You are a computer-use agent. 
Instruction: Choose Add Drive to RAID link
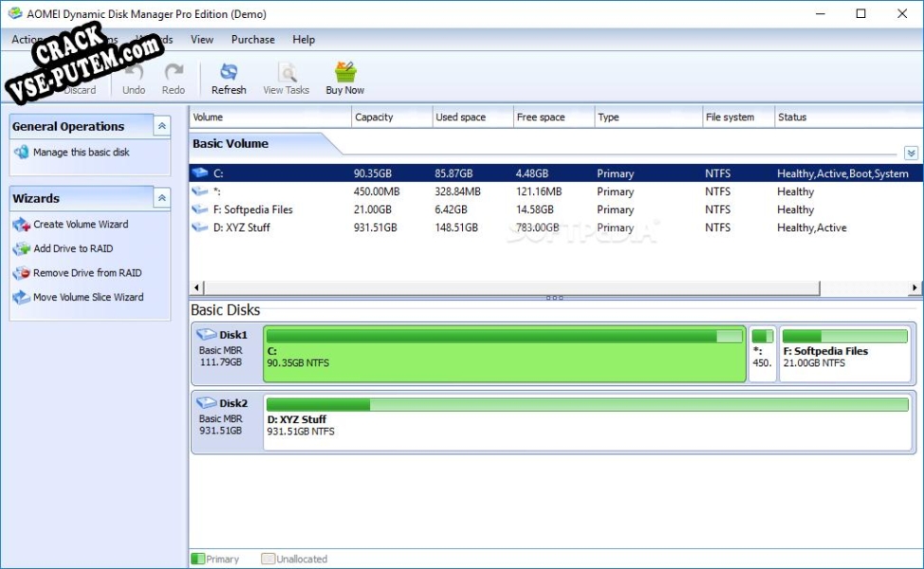pos(73,248)
